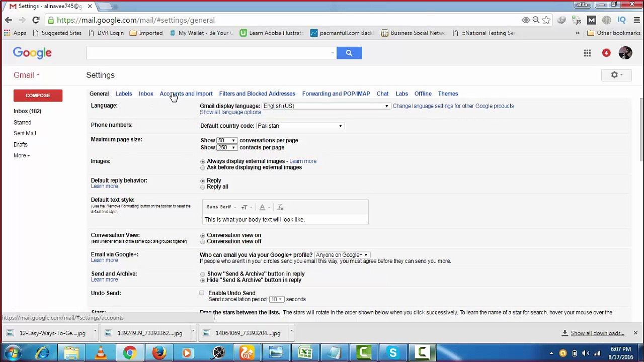Viewport: 644px width, 362px height.
Task: Check the Enable Undo Send box
Action: [x=202, y=293]
